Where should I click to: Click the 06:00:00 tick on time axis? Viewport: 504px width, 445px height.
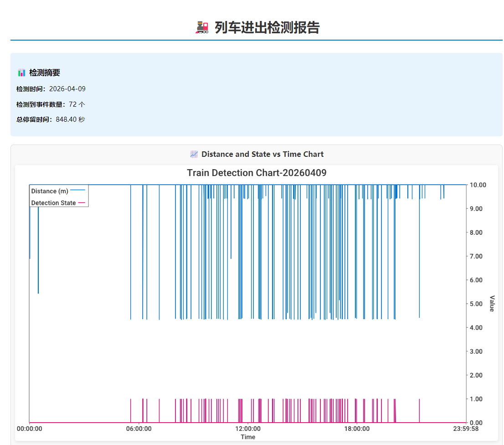[139, 429]
